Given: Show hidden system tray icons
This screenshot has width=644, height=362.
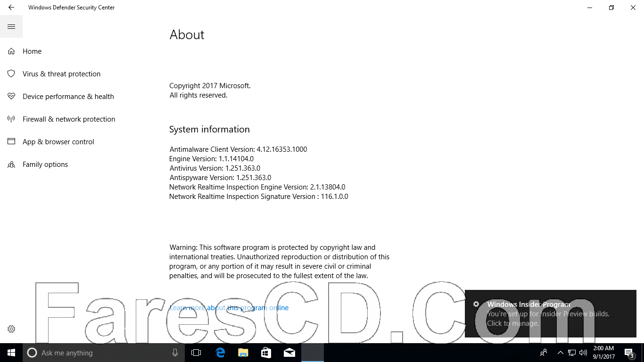Looking at the screenshot, I should point(561,353).
